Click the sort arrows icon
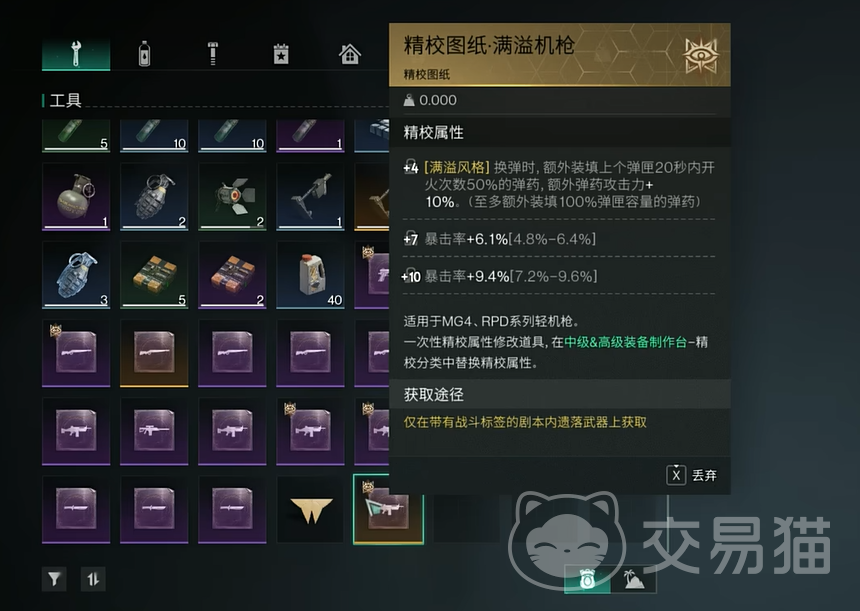This screenshot has height=611, width=860. [x=93, y=579]
